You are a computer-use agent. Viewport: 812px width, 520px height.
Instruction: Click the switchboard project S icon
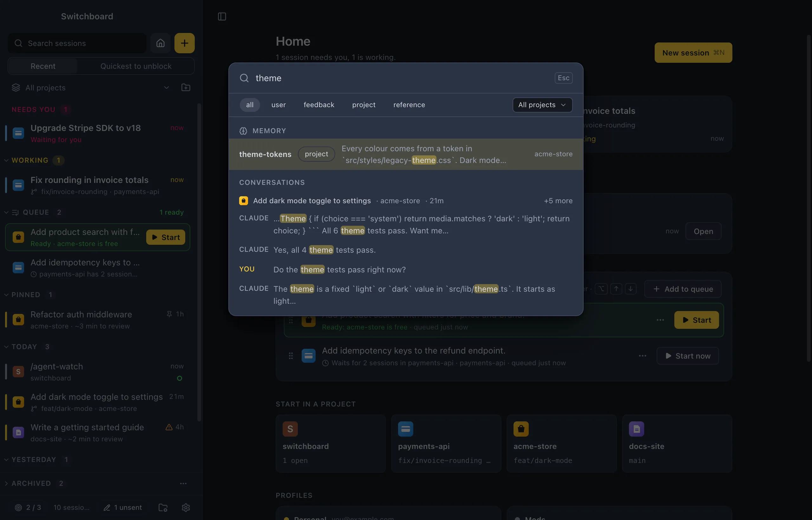click(290, 429)
